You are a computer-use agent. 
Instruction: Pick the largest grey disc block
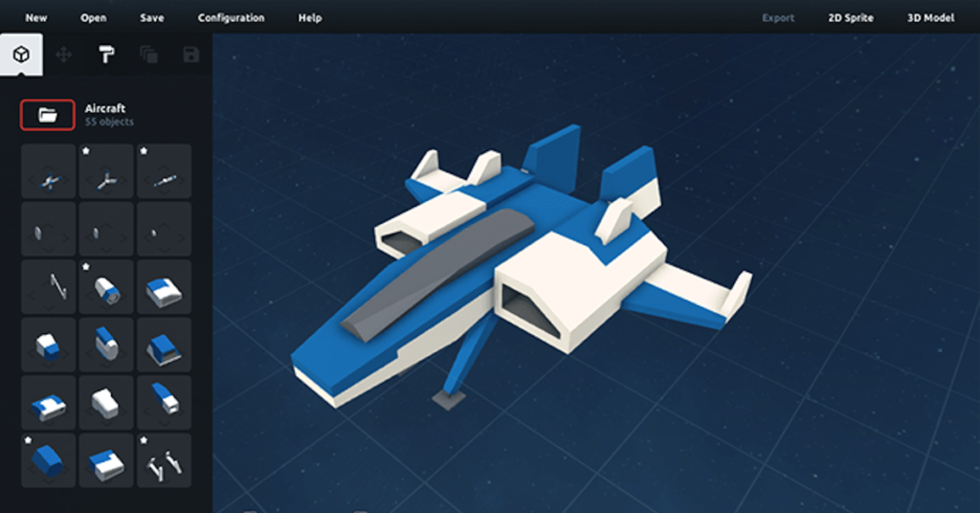coord(49,229)
